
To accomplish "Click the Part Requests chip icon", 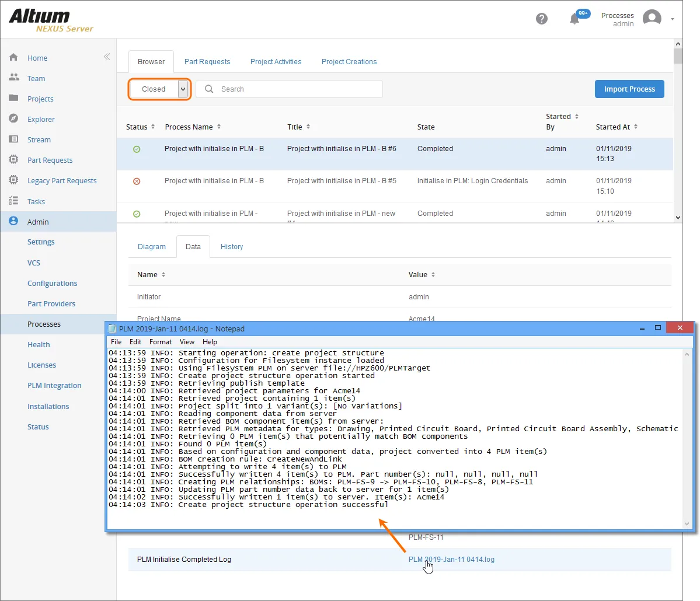I will click(13, 159).
